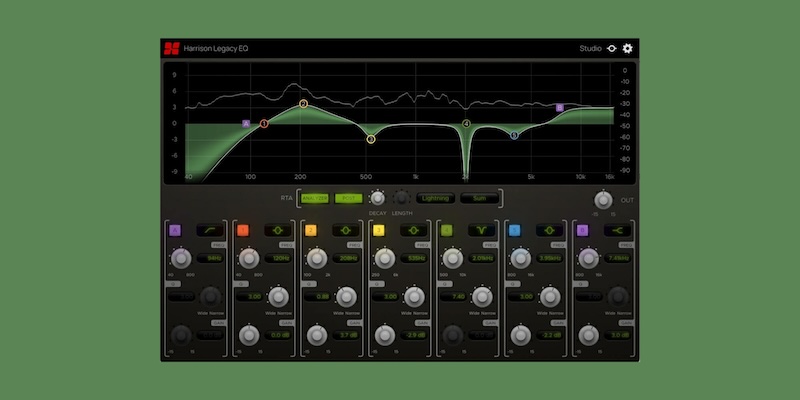This screenshot has width=800, height=400.
Task: Toggle the ANALYZER button
Action: tap(315, 198)
